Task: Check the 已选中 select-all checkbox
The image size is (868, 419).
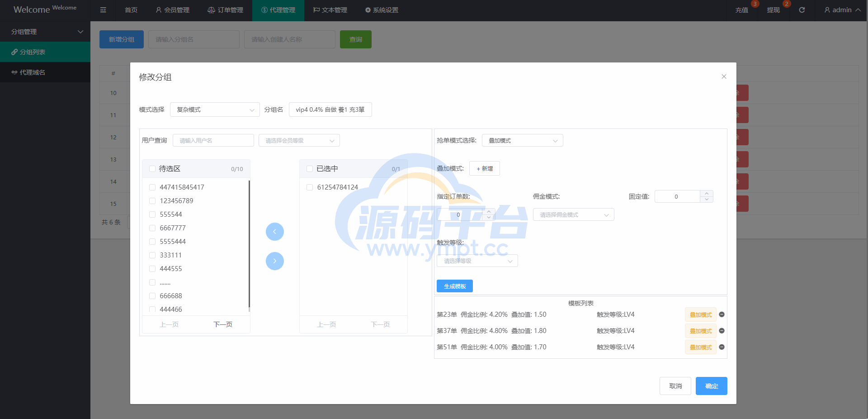Action: pyautogui.click(x=310, y=169)
